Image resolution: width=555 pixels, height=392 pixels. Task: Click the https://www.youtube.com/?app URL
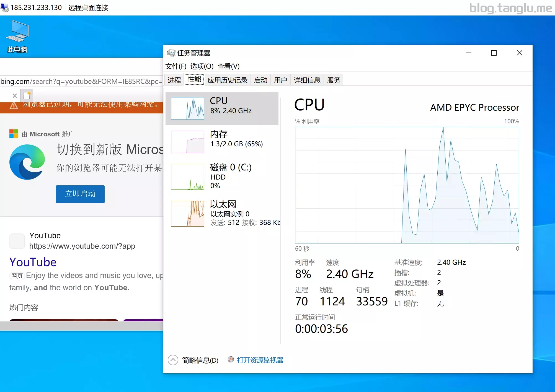point(82,246)
